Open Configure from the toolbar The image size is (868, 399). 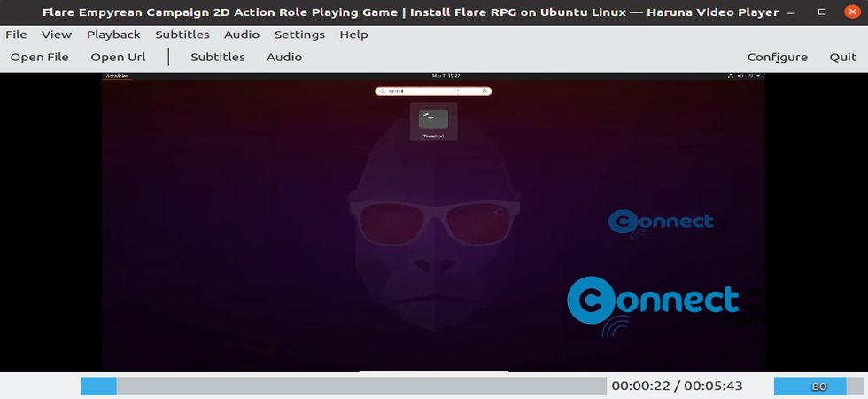pyautogui.click(x=778, y=57)
